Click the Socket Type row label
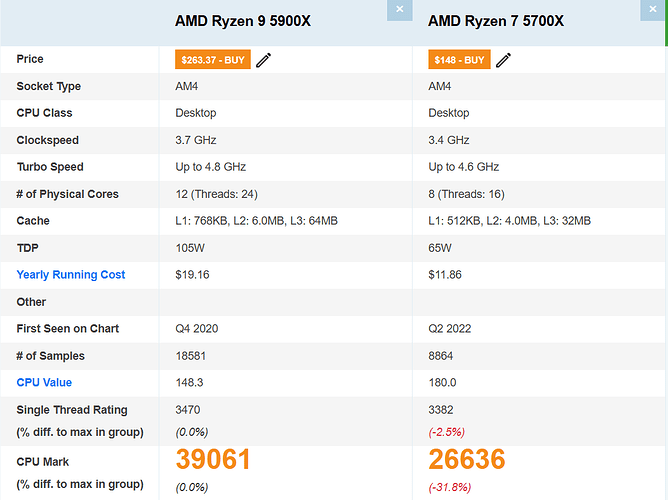 point(49,86)
